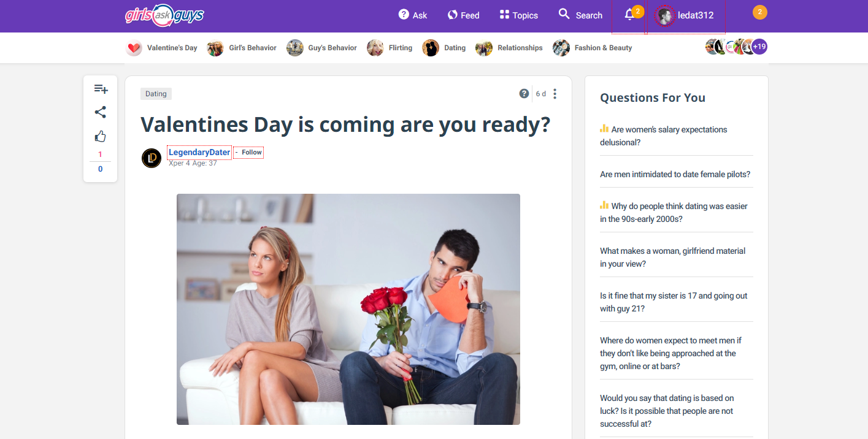Screen dimensions: 868x439
Task: Open the three-dot post options menu
Action: (555, 94)
